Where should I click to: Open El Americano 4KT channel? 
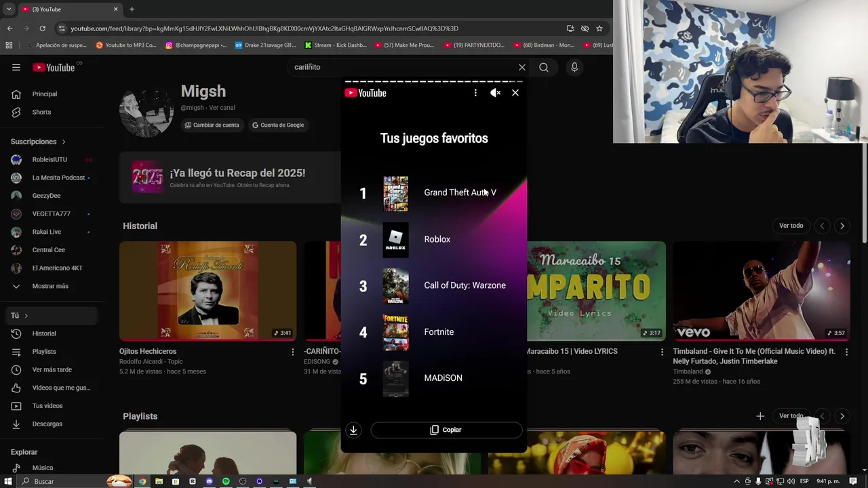click(x=52, y=268)
